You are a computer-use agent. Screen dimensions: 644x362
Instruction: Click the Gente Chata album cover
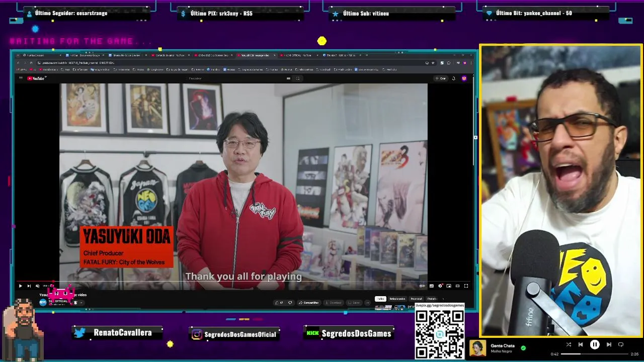pyautogui.click(x=478, y=348)
